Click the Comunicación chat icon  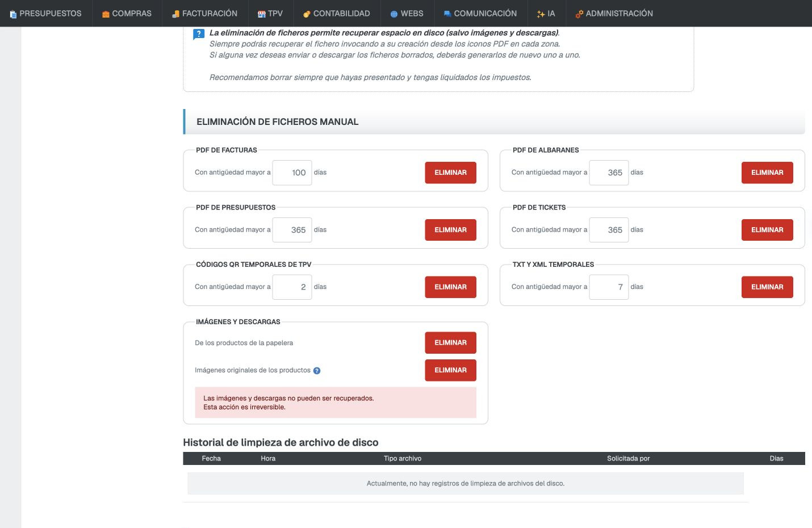(447, 14)
